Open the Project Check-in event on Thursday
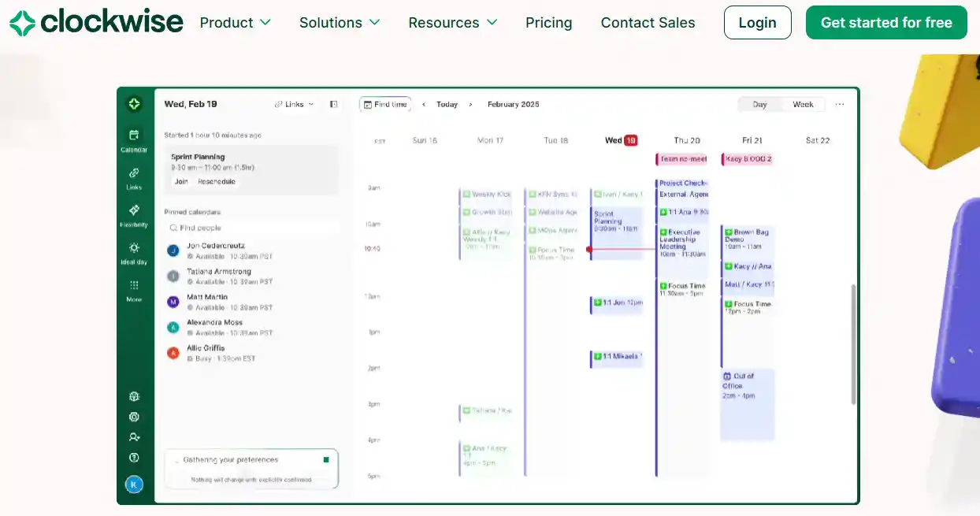 682,183
